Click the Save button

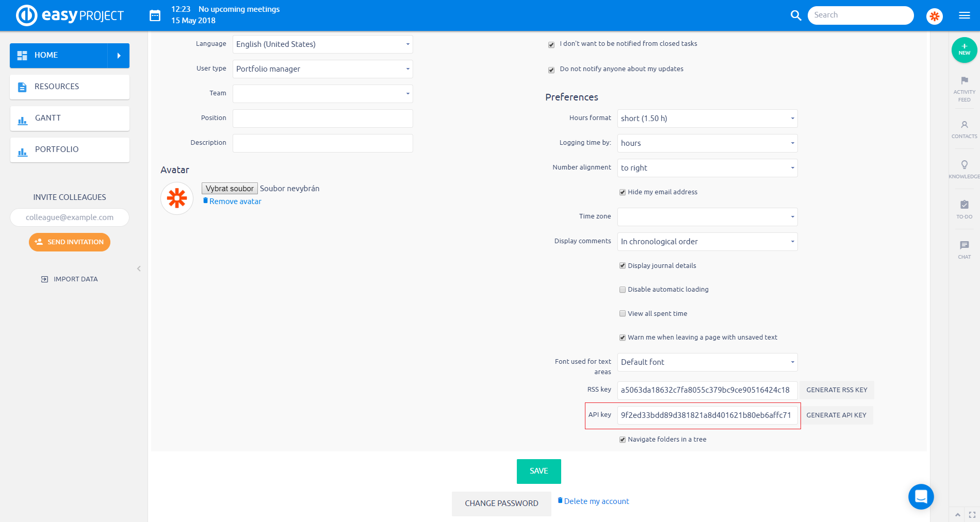(x=538, y=472)
